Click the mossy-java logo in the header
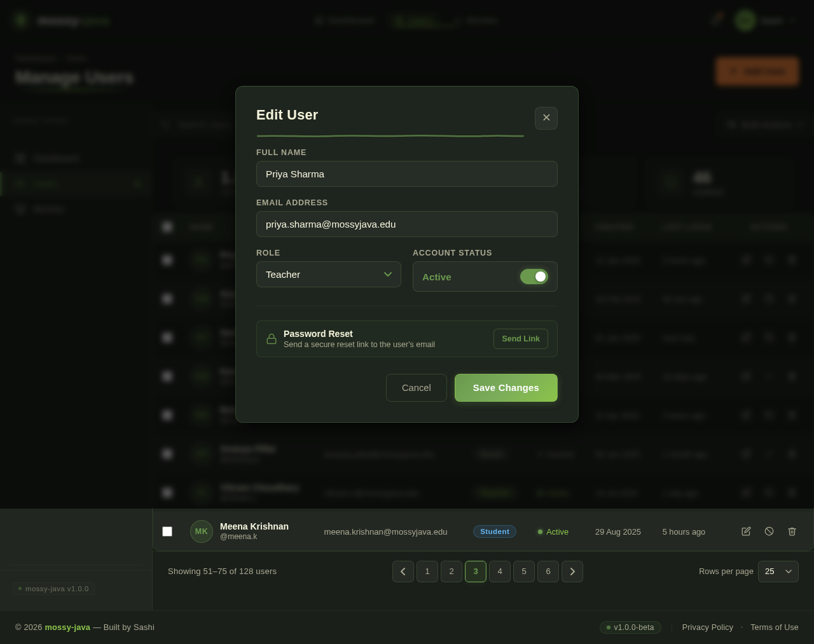The width and height of the screenshot is (814, 644). point(60,20)
